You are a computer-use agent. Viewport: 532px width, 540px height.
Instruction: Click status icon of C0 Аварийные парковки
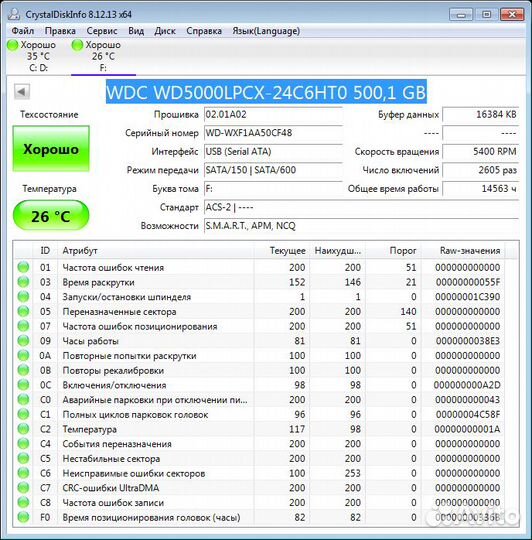tap(23, 399)
